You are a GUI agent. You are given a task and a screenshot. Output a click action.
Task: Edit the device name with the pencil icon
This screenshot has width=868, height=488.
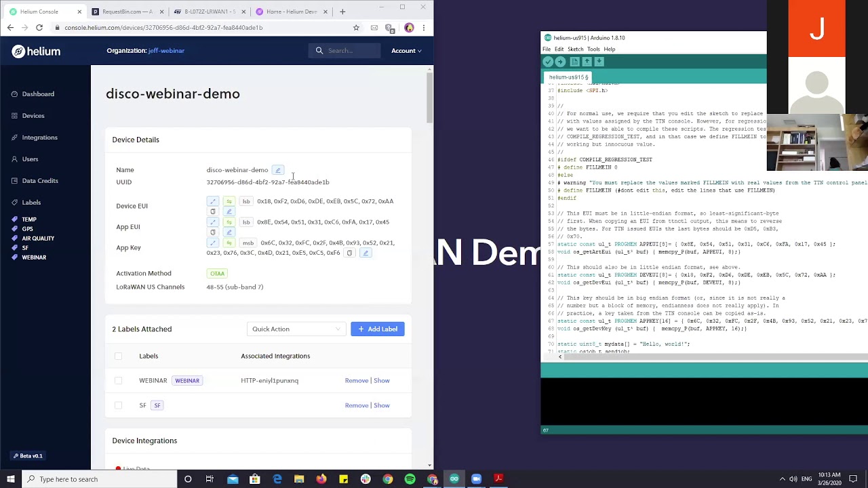[x=278, y=170]
